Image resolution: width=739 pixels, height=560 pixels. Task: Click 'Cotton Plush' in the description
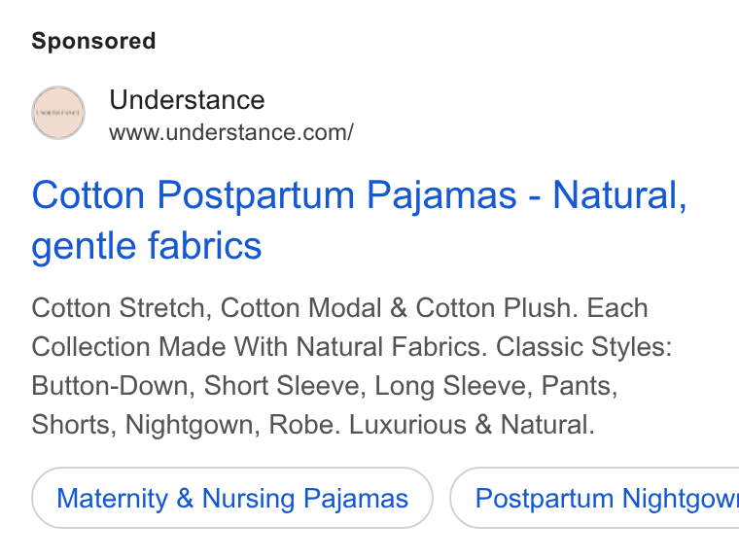493,308
